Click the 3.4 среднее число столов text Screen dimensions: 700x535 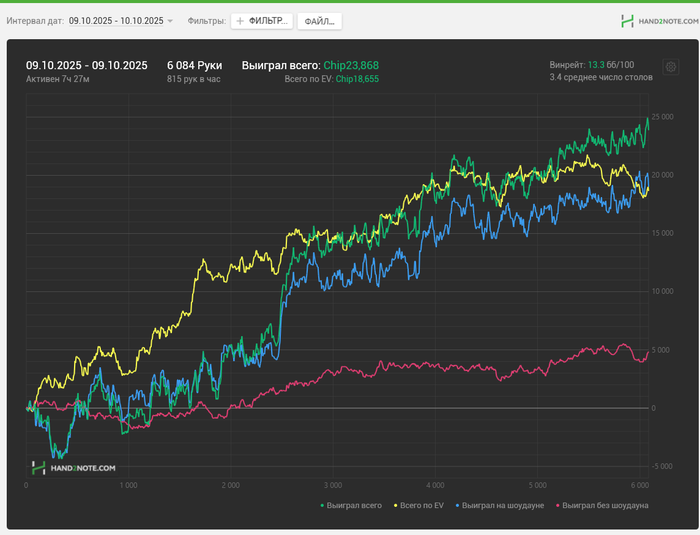(x=601, y=77)
